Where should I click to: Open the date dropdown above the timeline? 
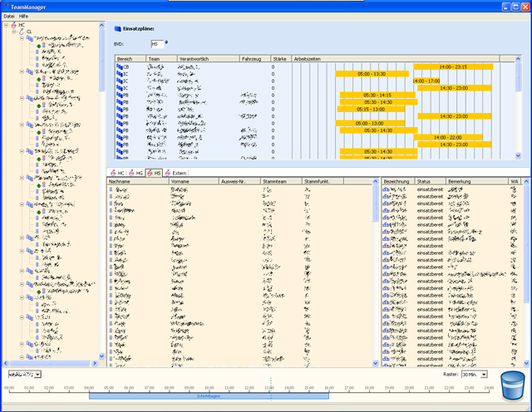37,375
